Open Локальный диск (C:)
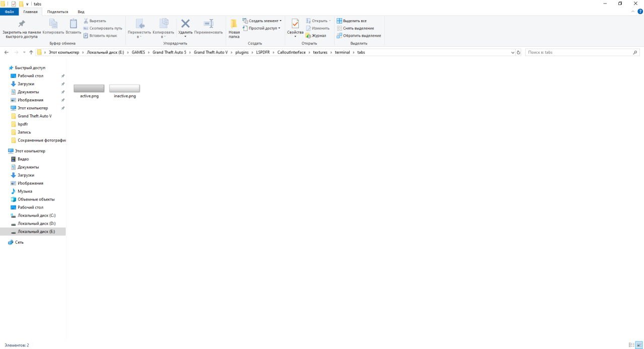Screen dimensions: 644x349 (36, 216)
